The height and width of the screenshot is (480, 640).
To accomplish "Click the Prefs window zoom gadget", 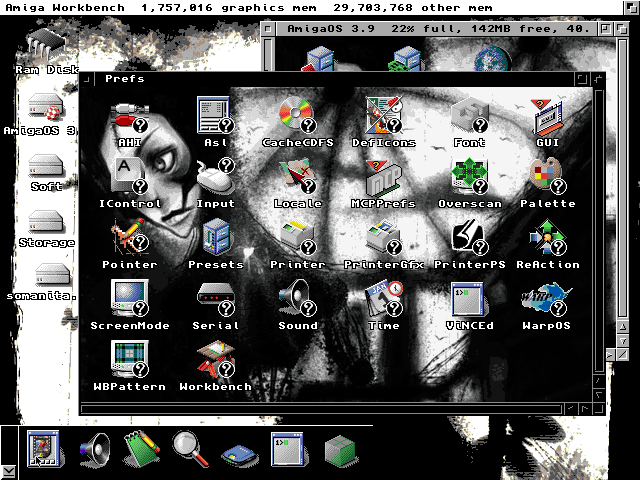I will 581,79.
